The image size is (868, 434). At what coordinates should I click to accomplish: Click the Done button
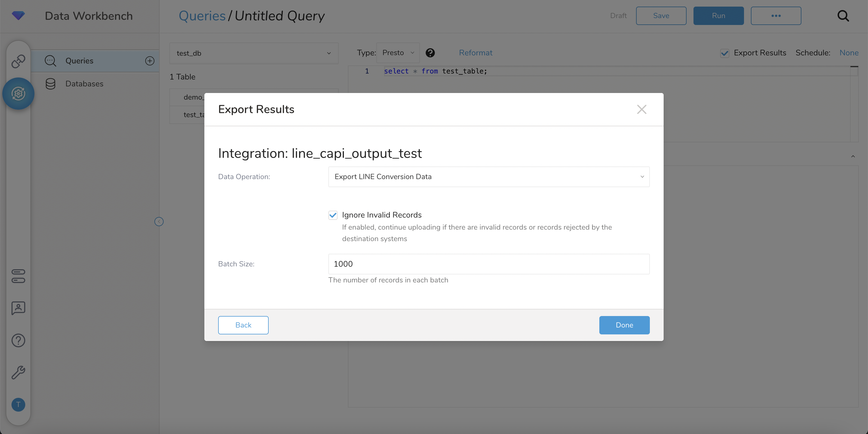pyautogui.click(x=624, y=325)
